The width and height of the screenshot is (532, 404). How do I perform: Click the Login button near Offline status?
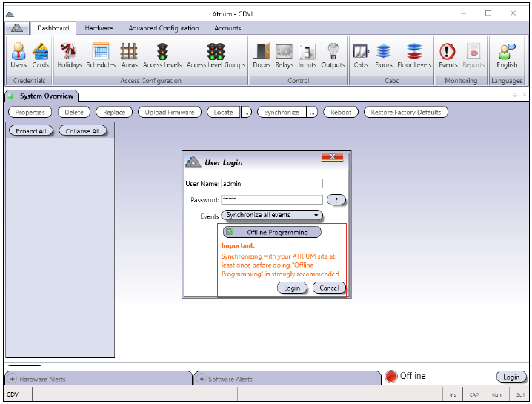coord(511,377)
